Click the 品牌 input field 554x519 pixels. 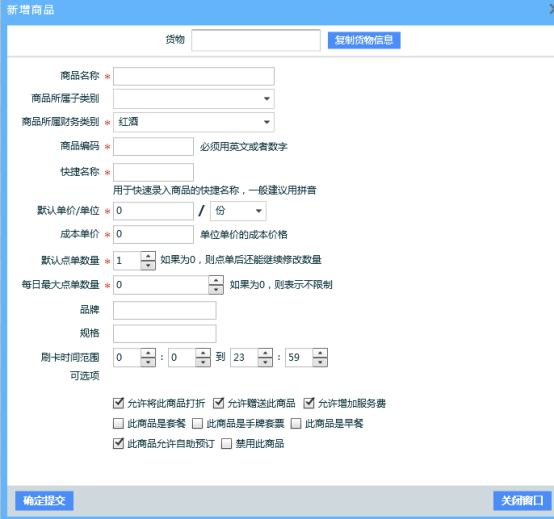coord(165,310)
